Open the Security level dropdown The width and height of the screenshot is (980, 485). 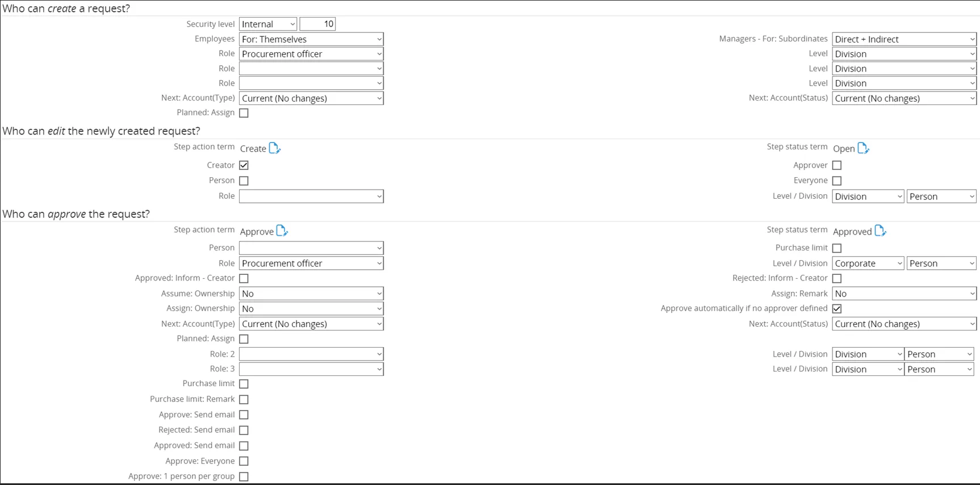pyautogui.click(x=268, y=24)
